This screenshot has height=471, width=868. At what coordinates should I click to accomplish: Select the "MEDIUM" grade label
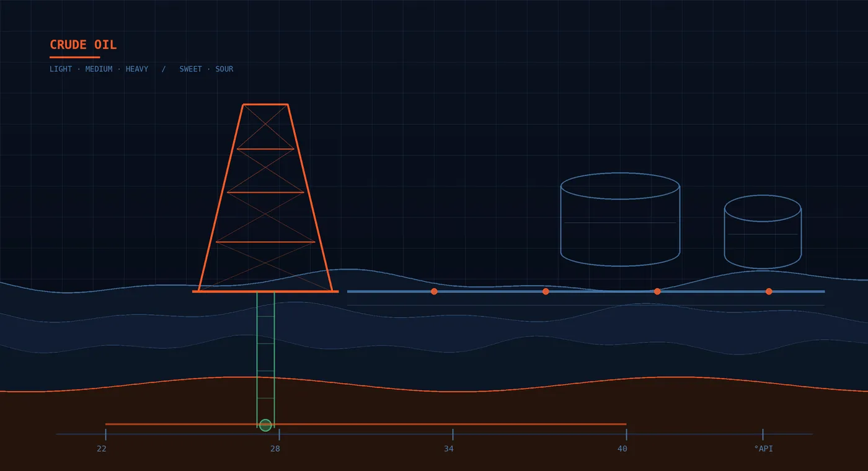[x=99, y=69]
